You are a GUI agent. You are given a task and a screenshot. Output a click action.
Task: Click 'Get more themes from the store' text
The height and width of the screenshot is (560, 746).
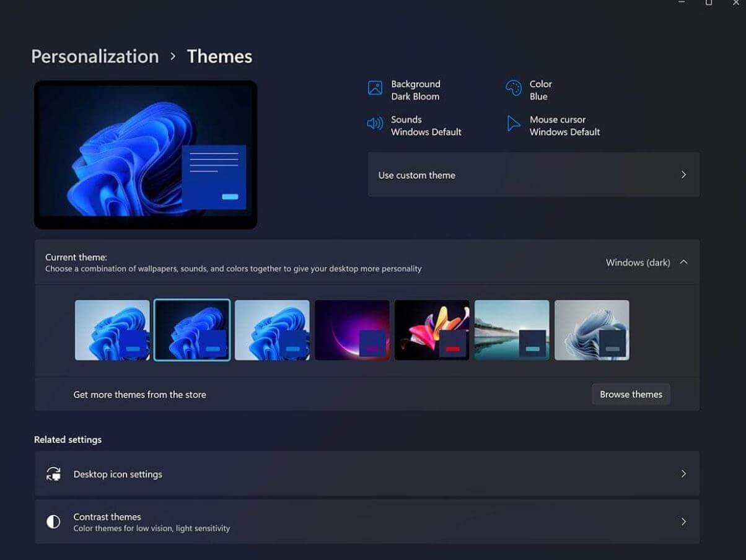pyautogui.click(x=139, y=395)
